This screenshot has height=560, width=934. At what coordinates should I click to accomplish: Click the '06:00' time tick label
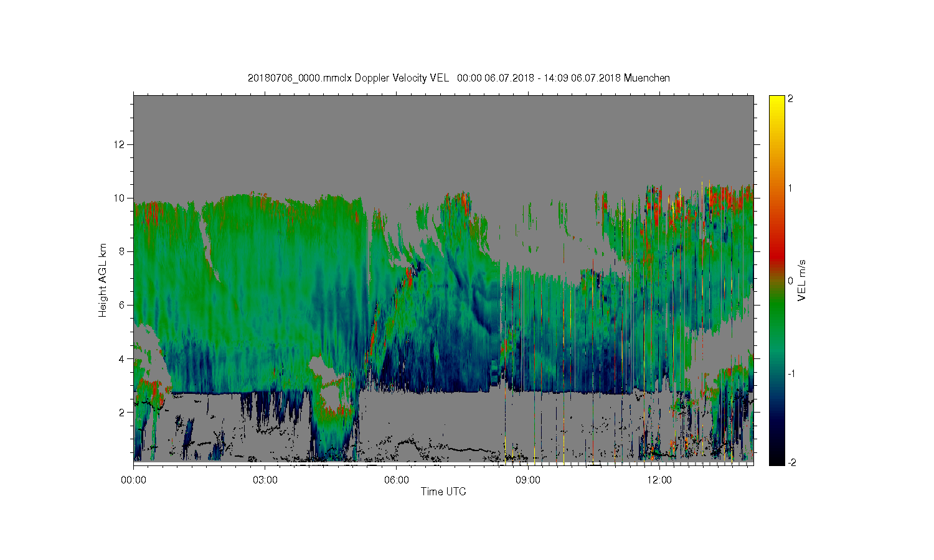[x=397, y=480]
